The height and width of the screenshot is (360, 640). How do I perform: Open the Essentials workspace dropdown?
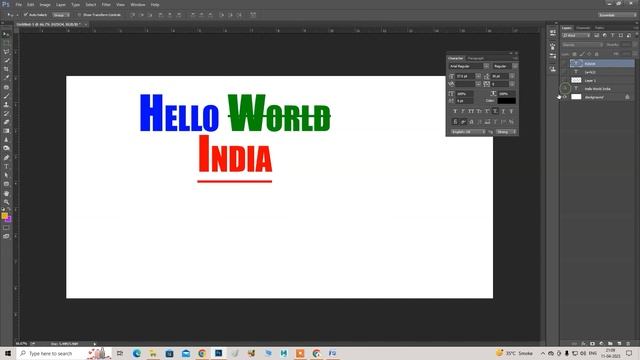(x=617, y=15)
